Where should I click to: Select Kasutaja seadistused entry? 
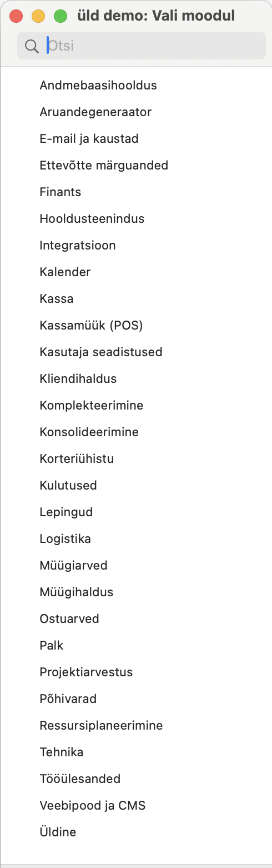(101, 352)
